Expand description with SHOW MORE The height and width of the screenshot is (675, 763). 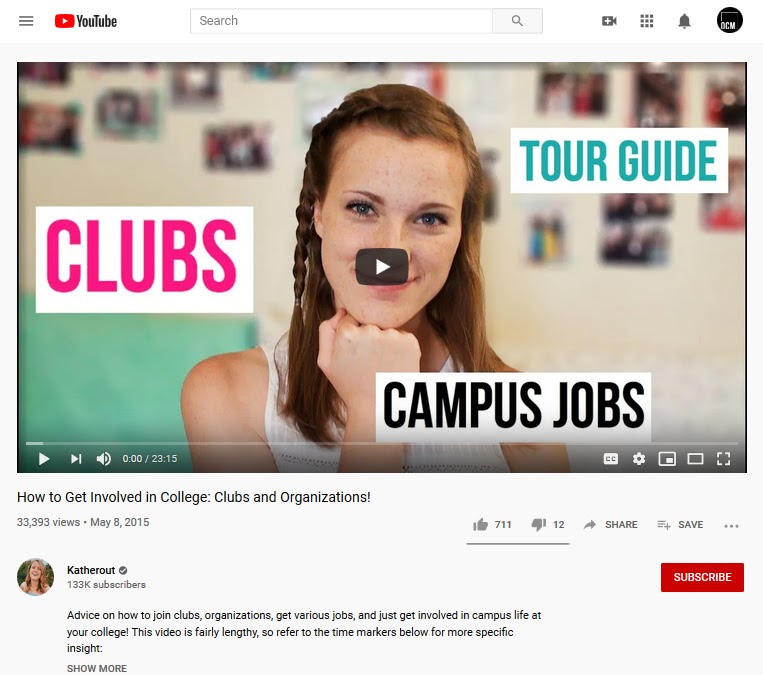97,668
